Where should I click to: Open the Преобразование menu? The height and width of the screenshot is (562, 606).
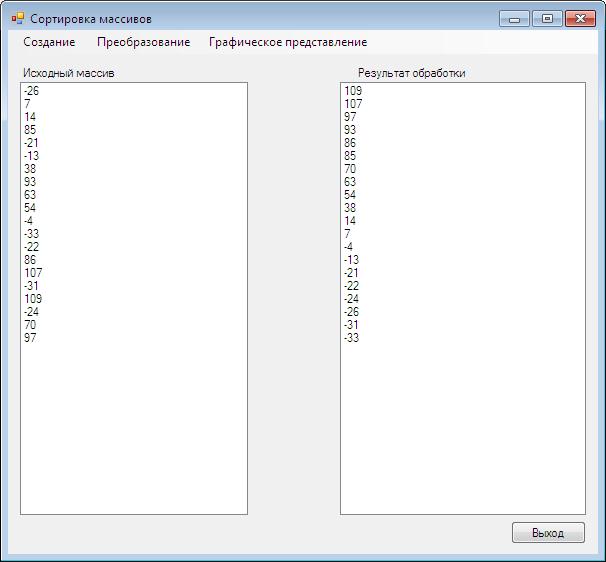[x=143, y=42]
